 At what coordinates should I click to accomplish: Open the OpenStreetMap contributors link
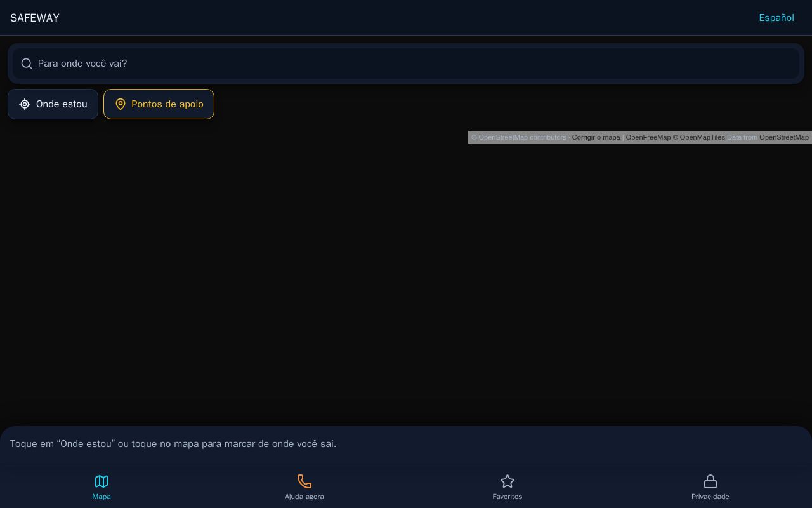(x=518, y=137)
